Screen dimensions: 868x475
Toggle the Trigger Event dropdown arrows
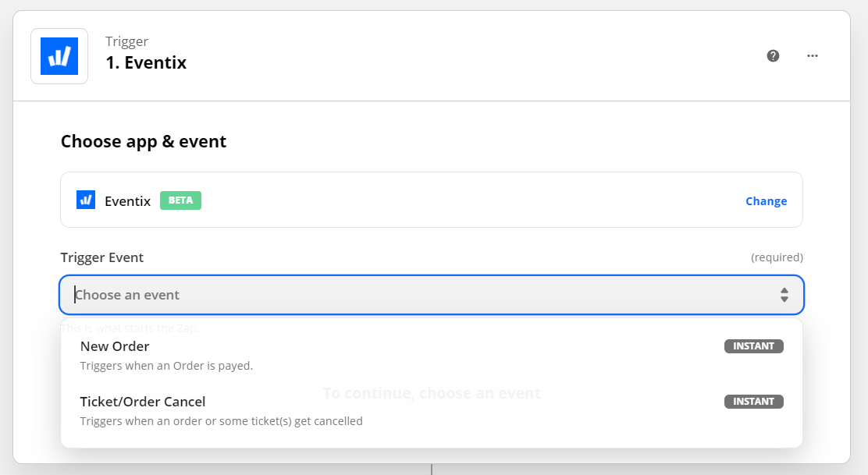pos(784,295)
